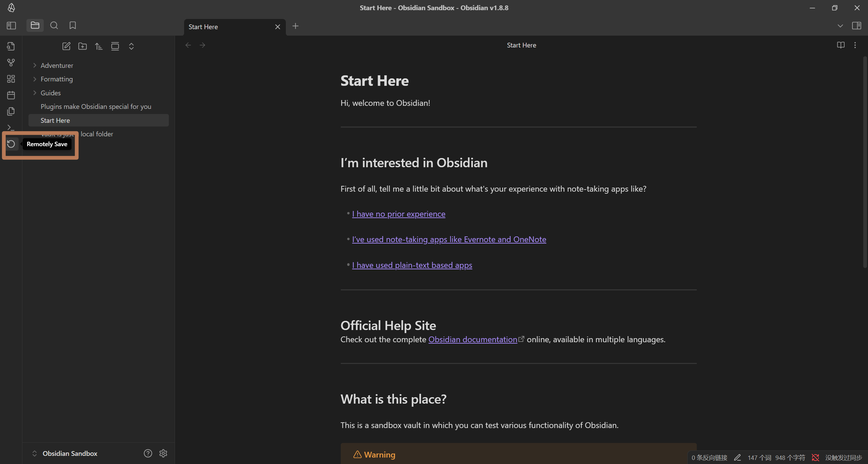Switch to reading view toggle
The image size is (868, 464).
[x=841, y=45]
